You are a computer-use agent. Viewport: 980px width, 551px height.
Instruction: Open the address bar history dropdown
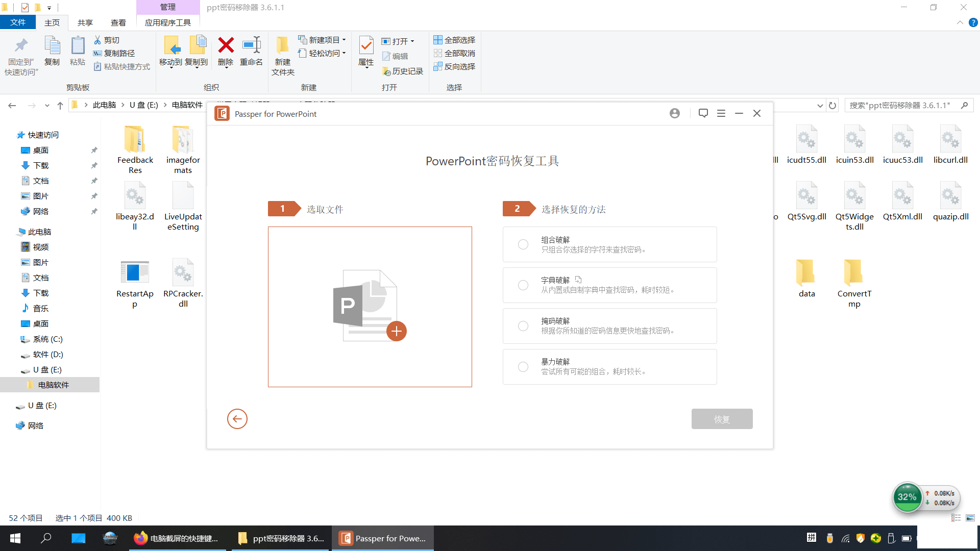click(x=820, y=106)
